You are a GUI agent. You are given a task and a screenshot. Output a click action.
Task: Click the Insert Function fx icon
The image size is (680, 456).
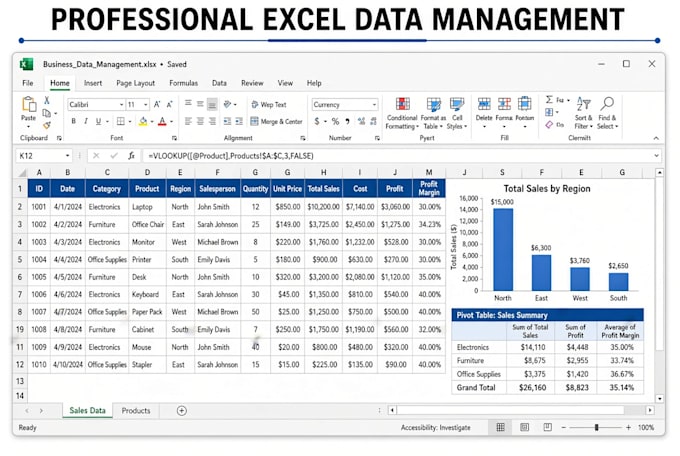click(x=131, y=156)
